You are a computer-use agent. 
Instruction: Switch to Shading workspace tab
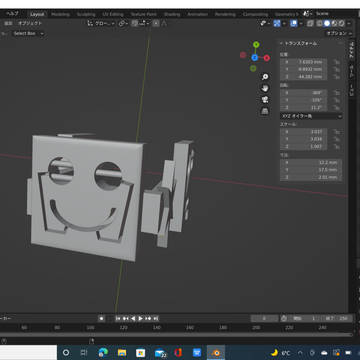click(172, 14)
